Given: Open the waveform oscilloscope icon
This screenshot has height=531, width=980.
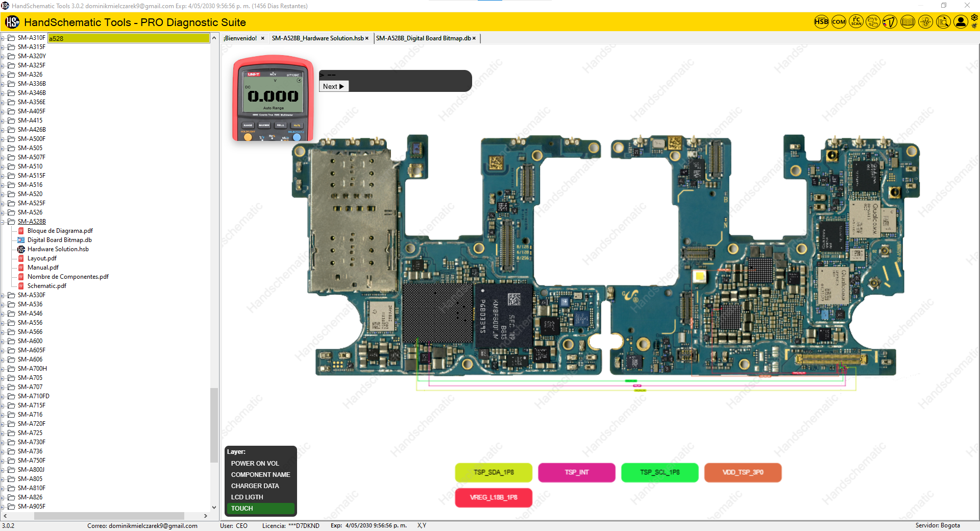Looking at the screenshot, I should (925, 22).
